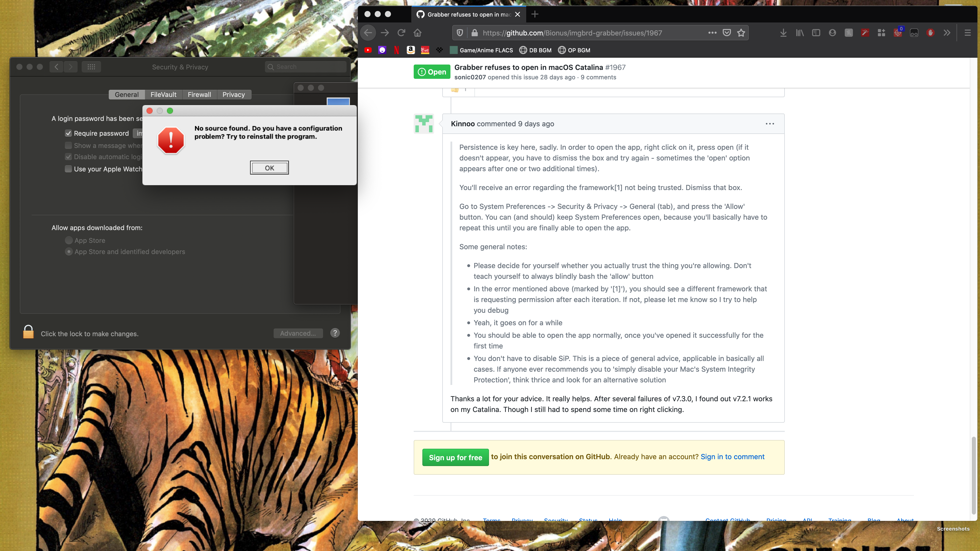Open the grid-plus extension icon

tap(881, 33)
